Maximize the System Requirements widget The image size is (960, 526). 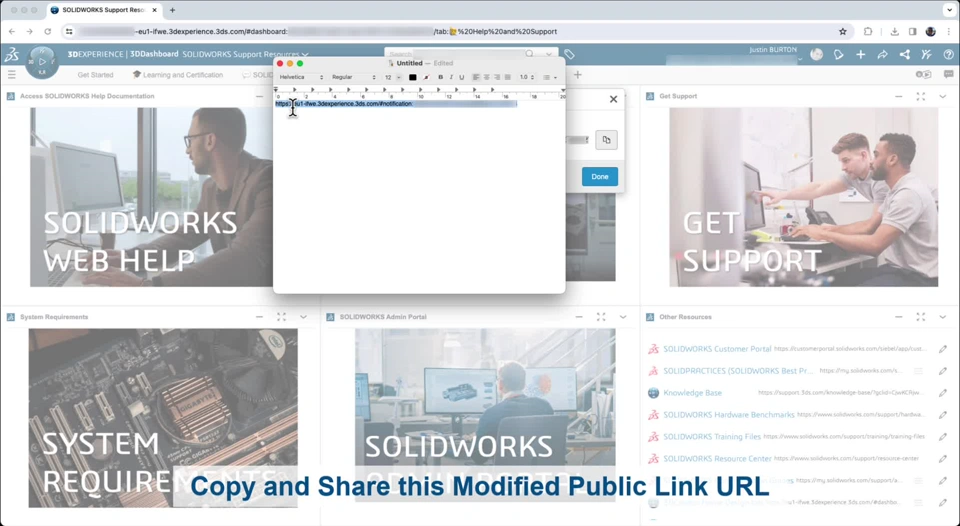tap(282, 317)
